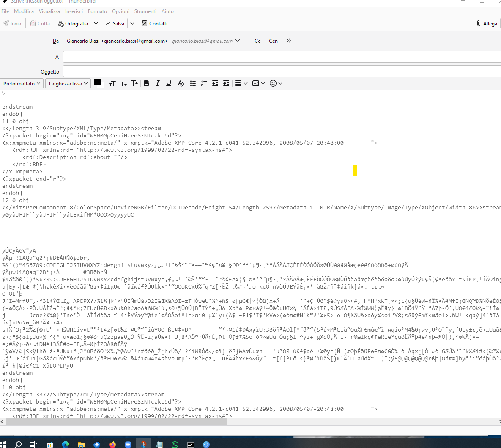This screenshot has height=448, width=501.
Task: Open Microsoft Store from taskbar
Action: 49,445
